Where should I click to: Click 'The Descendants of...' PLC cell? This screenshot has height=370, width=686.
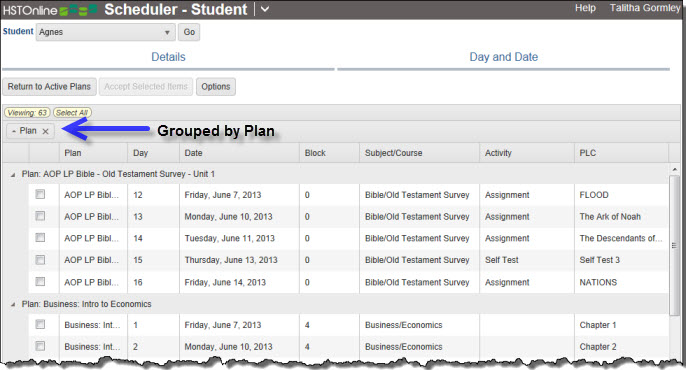click(x=621, y=238)
